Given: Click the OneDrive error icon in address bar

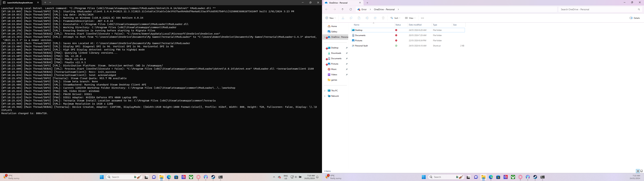Looking at the screenshot, I should pos(359,10).
